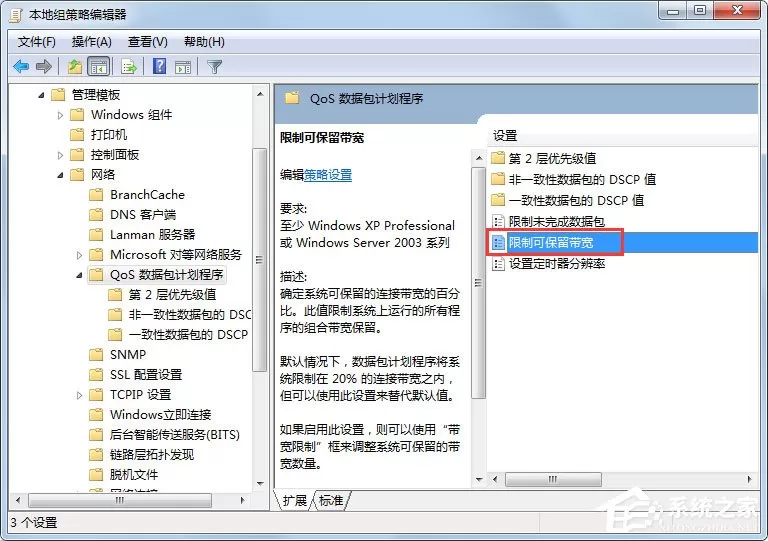Switch to the 标准 tab
The image size is (768, 541).
click(x=331, y=500)
